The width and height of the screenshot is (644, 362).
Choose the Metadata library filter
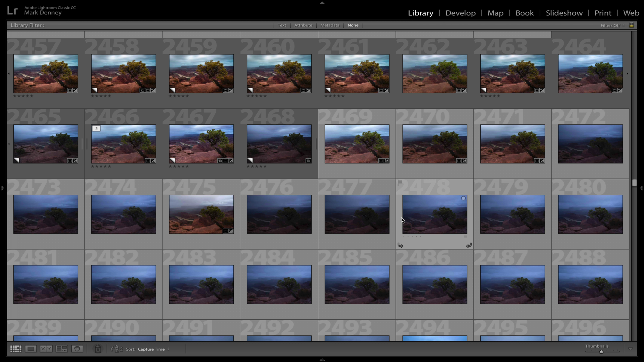[330, 25]
